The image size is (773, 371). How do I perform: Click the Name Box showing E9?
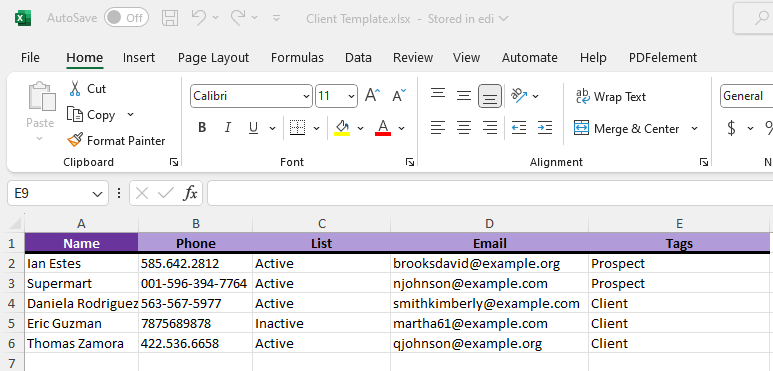click(58, 193)
